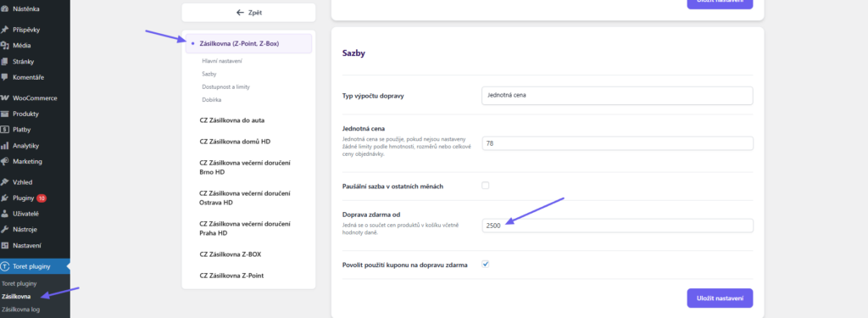Viewport: 868px width, 318px height.
Task: Click the red 10 plugin updates badge
Action: tap(42, 198)
